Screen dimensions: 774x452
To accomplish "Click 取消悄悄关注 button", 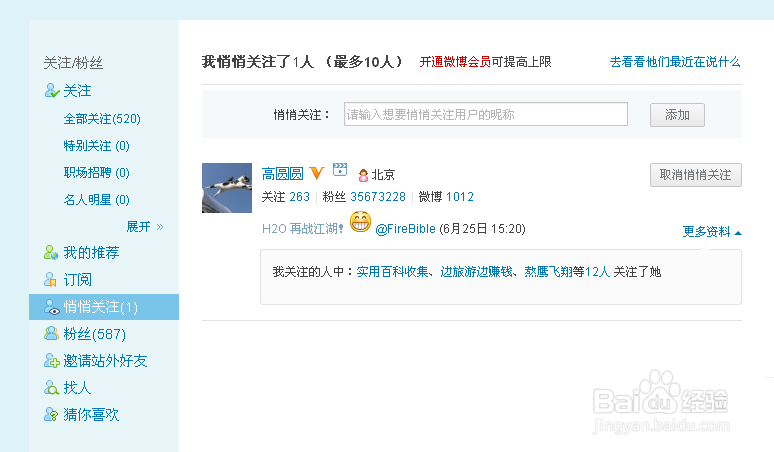I will 696,175.
